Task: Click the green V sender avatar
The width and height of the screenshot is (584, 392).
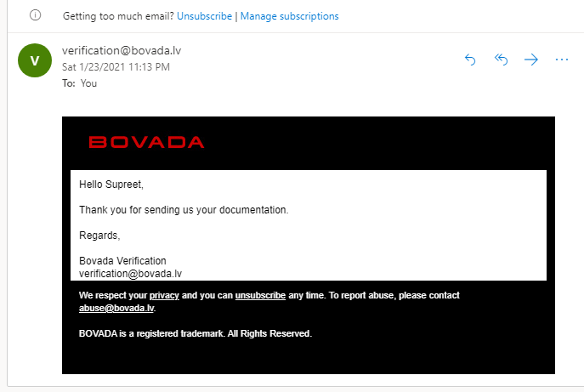Action: pyautogui.click(x=35, y=60)
